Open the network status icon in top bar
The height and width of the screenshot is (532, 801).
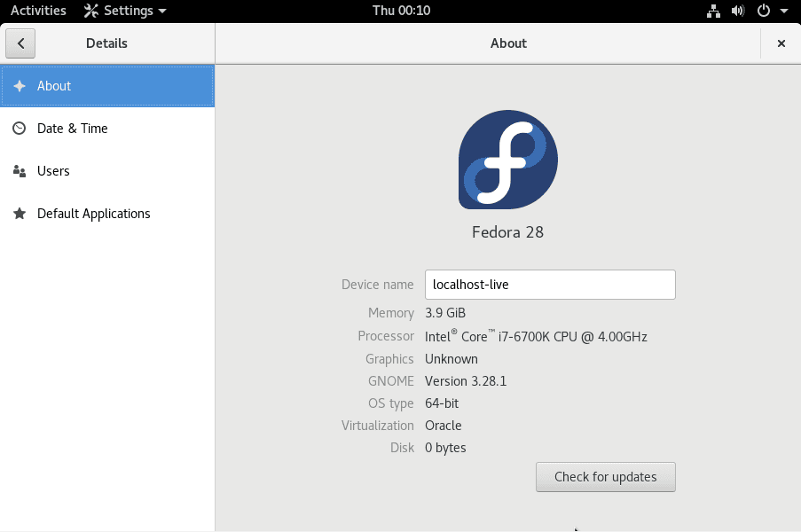tap(713, 11)
